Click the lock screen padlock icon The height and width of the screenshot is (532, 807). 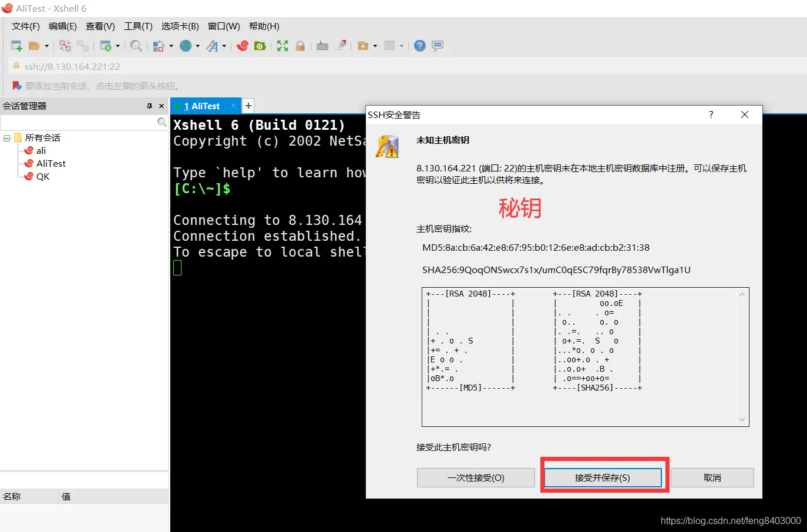point(300,46)
